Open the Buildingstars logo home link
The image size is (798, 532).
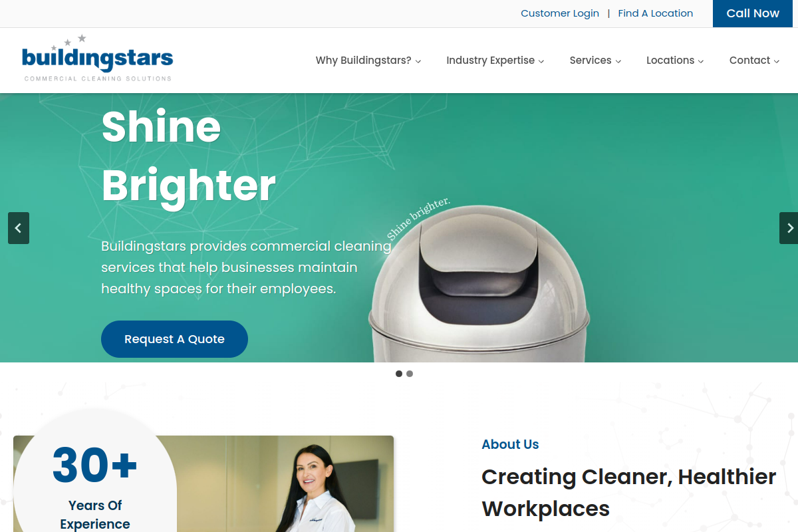(98, 59)
